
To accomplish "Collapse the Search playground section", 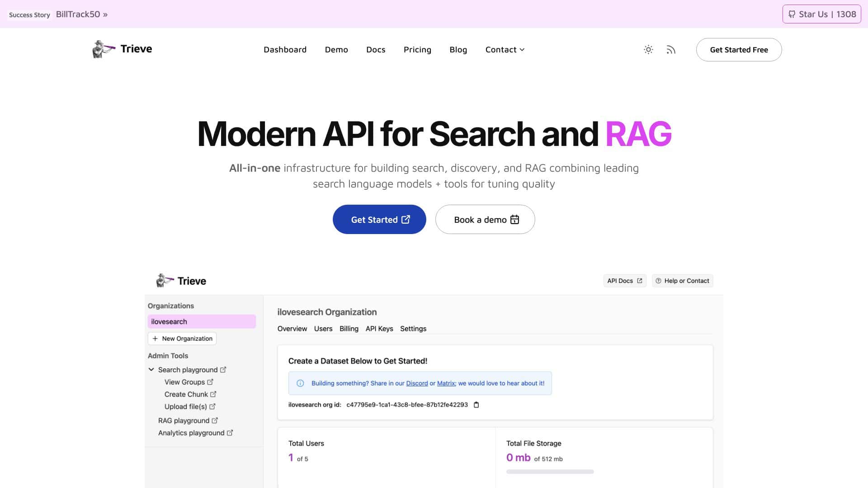I will tap(151, 369).
